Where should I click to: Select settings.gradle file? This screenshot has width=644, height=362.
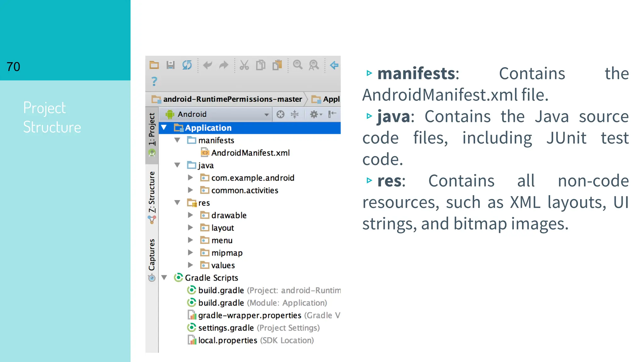[x=253, y=328]
